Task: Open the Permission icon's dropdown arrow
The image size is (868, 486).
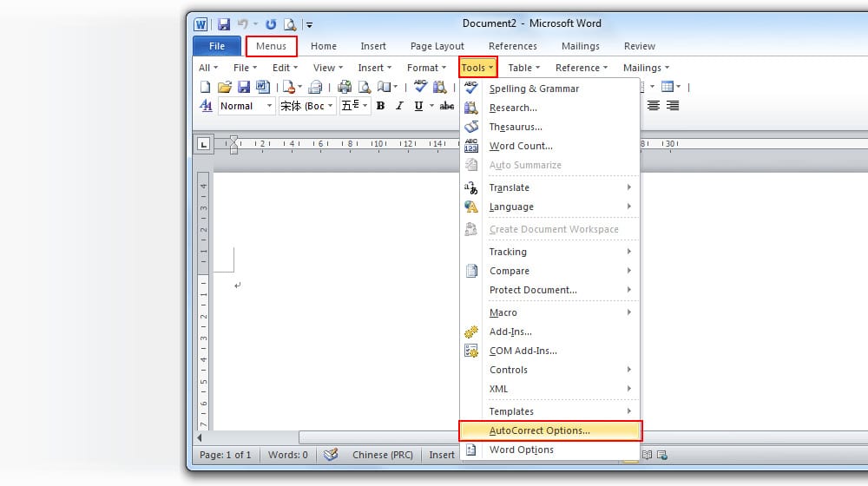Action: coord(300,87)
